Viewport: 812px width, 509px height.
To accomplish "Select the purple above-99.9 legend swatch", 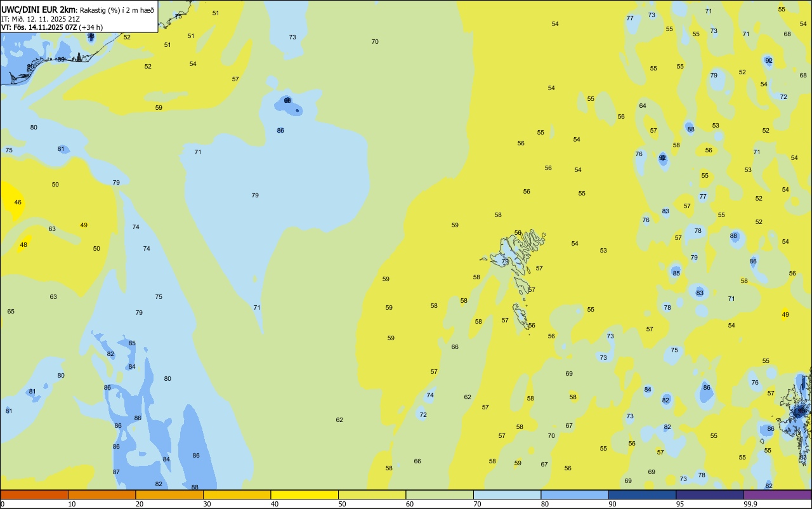I will pos(778,494).
